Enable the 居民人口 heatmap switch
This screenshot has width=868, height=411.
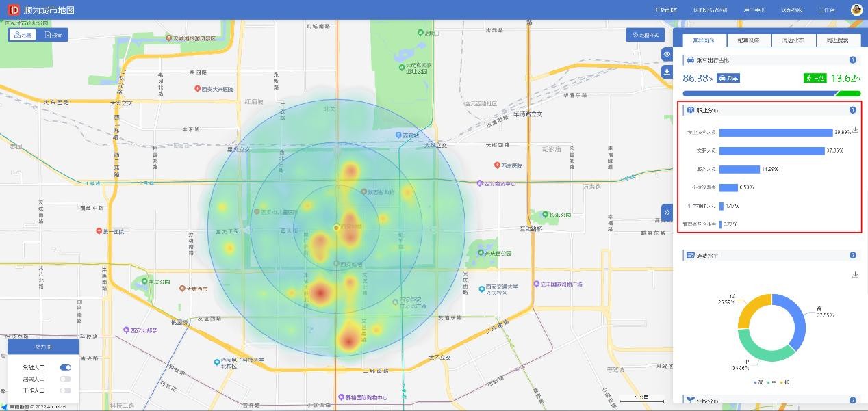(66, 379)
